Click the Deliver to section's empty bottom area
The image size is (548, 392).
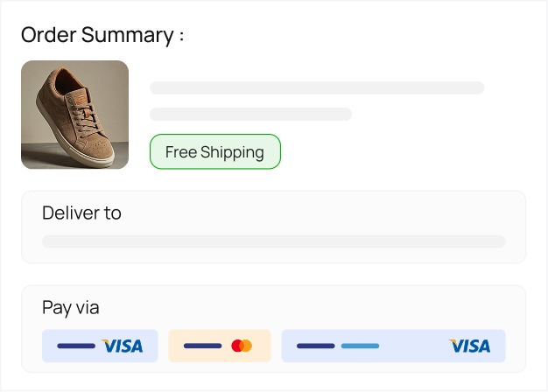(x=273, y=255)
